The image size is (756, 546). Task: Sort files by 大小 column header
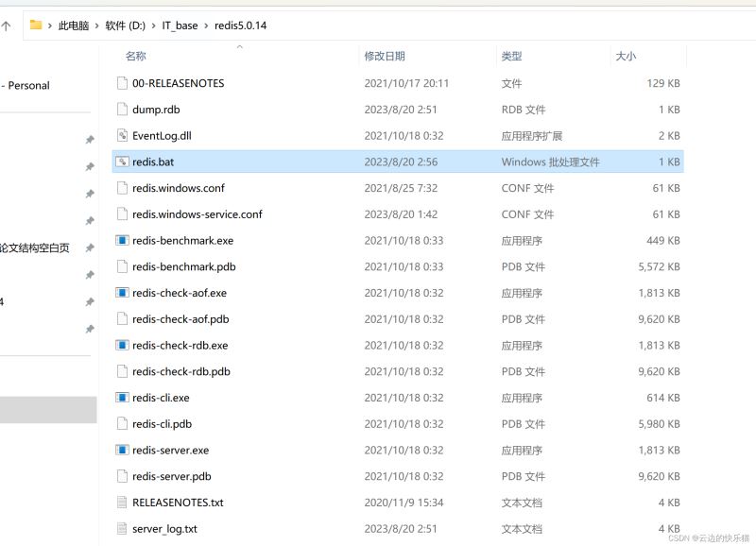(626, 57)
